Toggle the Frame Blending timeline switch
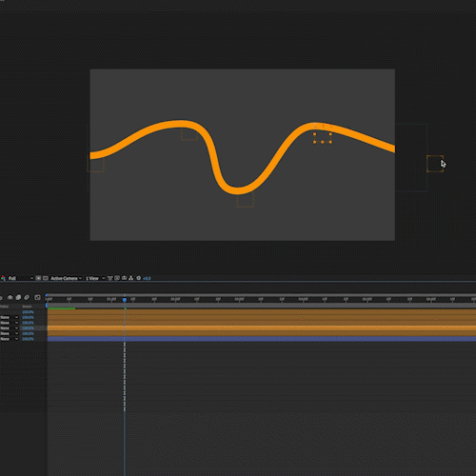 click(x=18, y=297)
